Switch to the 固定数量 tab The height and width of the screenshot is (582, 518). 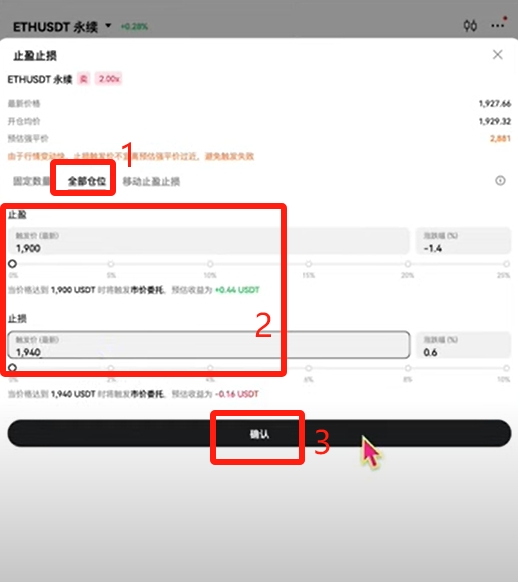pos(31,181)
